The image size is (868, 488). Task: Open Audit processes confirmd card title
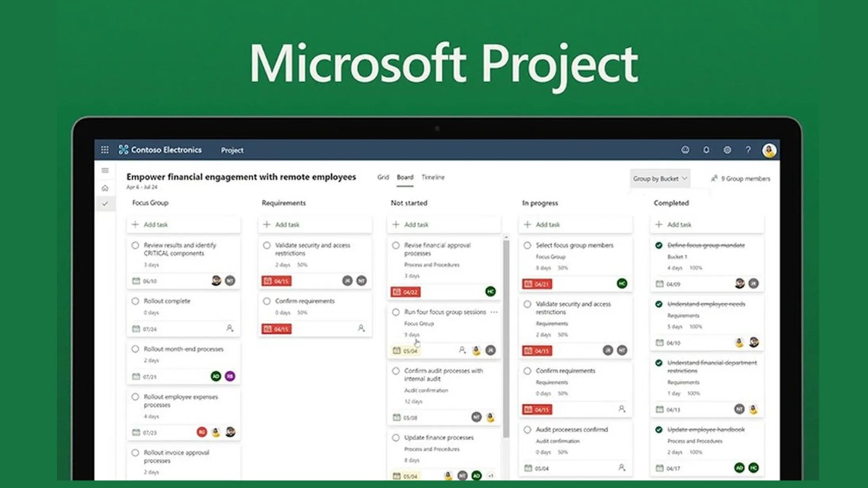[x=571, y=429]
